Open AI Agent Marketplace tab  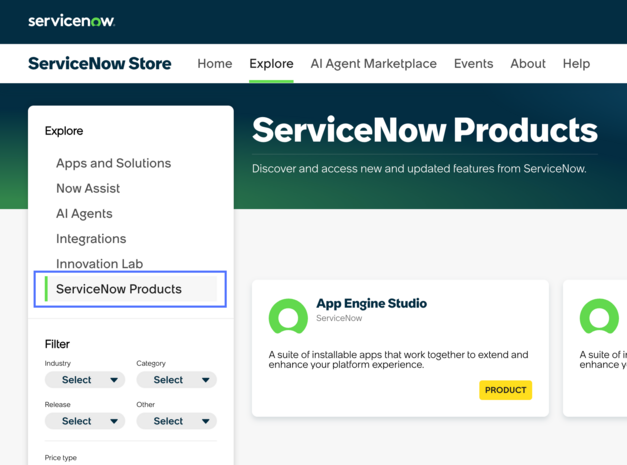tap(373, 64)
